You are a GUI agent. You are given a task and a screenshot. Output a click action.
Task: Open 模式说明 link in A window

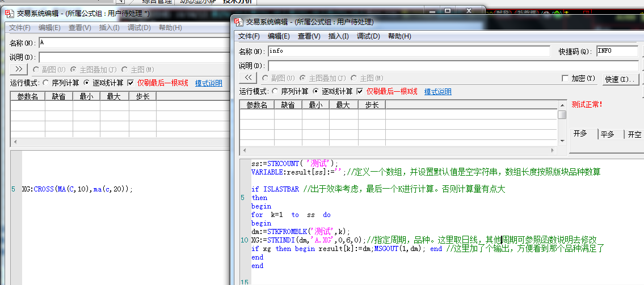click(x=209, y=83)
